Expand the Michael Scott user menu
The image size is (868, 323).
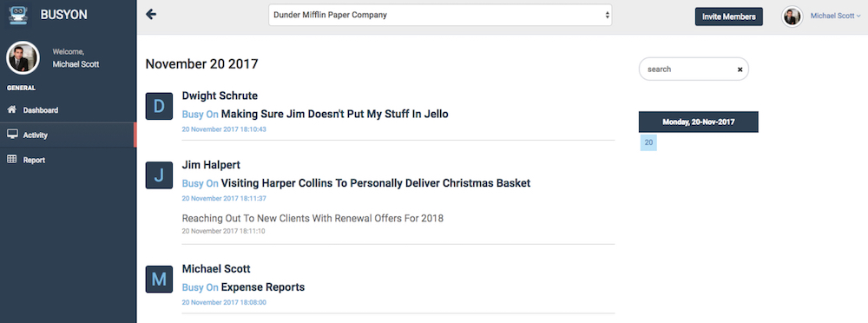tap(835, 16)
